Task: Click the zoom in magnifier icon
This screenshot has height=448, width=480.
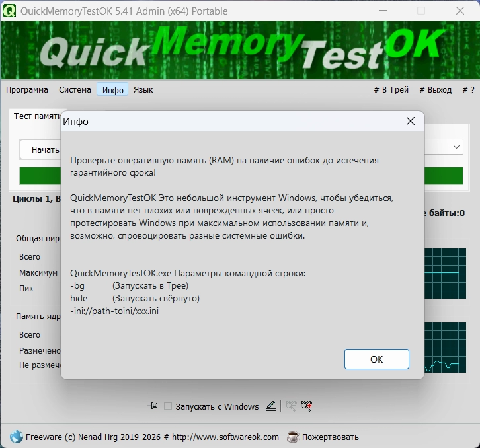Action: [x=306, y=406]
